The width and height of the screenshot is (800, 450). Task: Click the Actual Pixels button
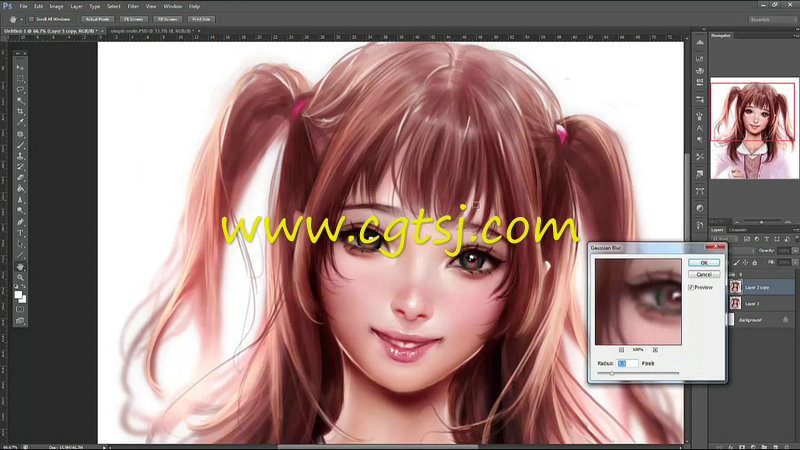[x=97, y=19]
